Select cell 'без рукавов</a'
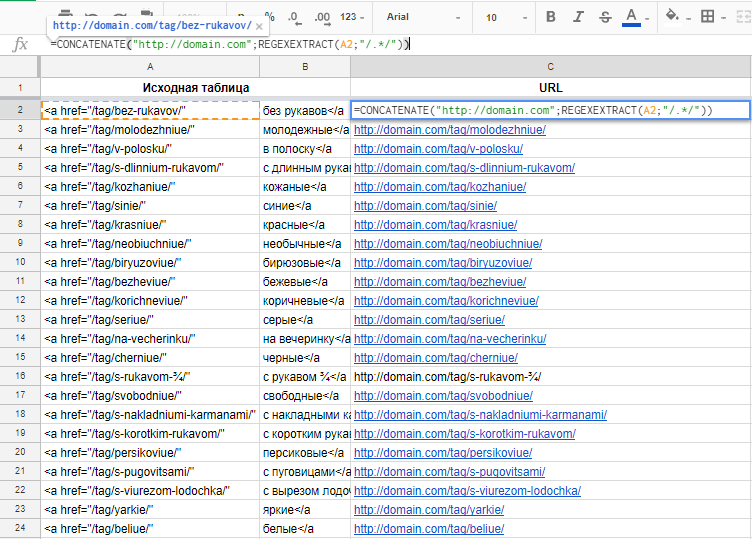This screenshot has width=752, height=539. click(305, 110)
